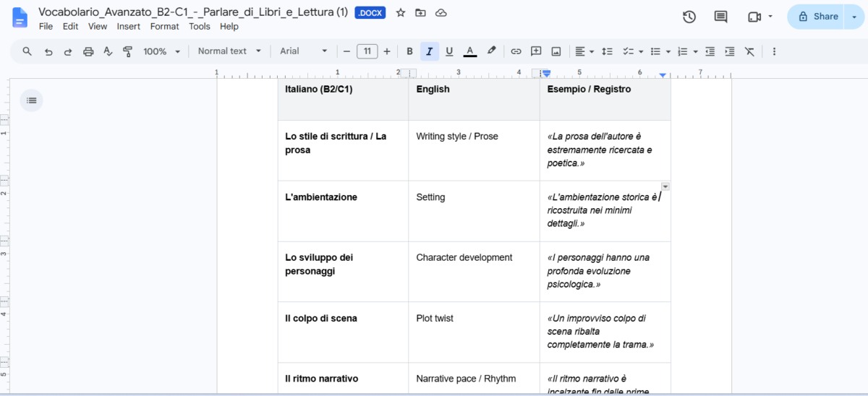Open the Edit menu
Viewport: 868px width, 396px height.
[70, 27]
